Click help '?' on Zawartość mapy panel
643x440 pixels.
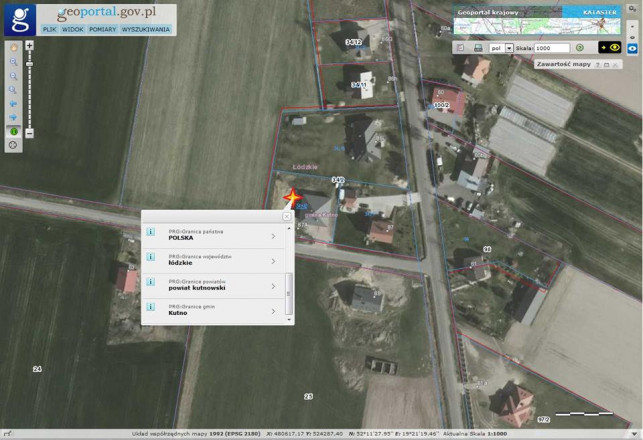pos(598,65)
